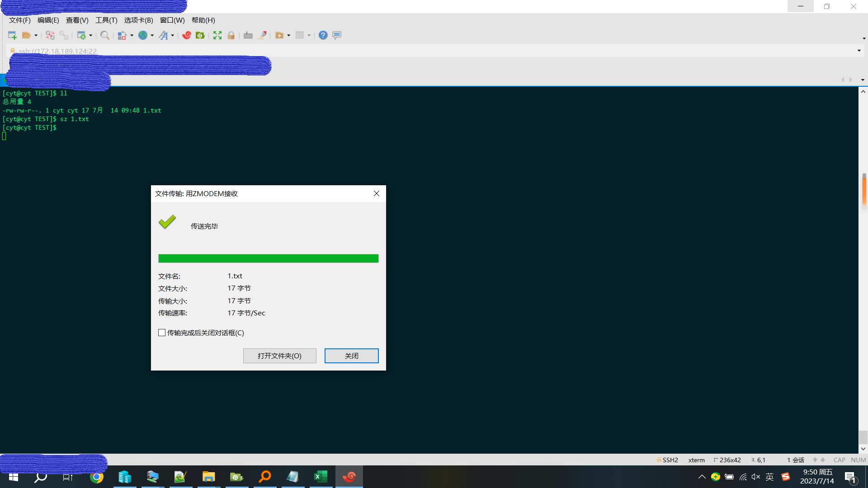Screen dimensions: 868x488
Task: Expand the address bar history dropdown
Action: (x=859, y=51)
